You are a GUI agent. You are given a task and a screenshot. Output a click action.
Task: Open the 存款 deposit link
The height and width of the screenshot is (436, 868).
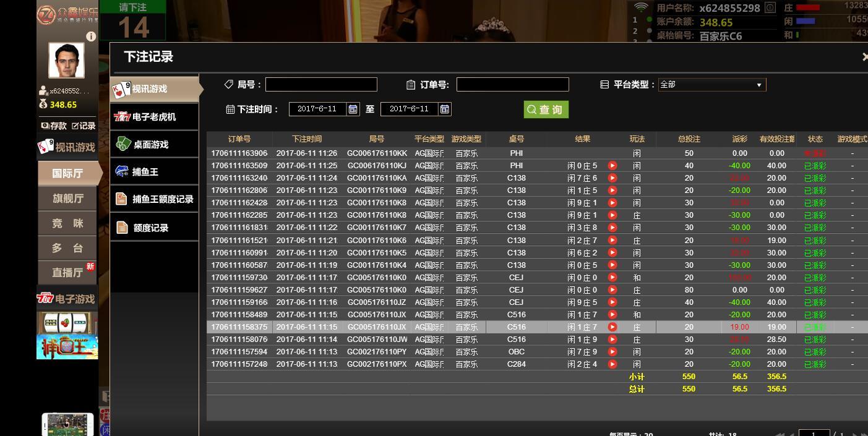pos(54,126)
